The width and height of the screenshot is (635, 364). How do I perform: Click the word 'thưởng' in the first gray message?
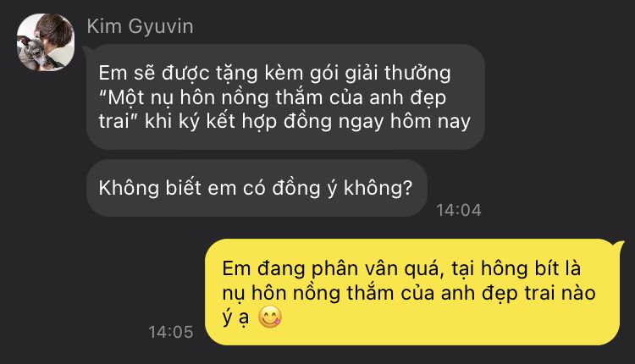[x=417, y=74]
